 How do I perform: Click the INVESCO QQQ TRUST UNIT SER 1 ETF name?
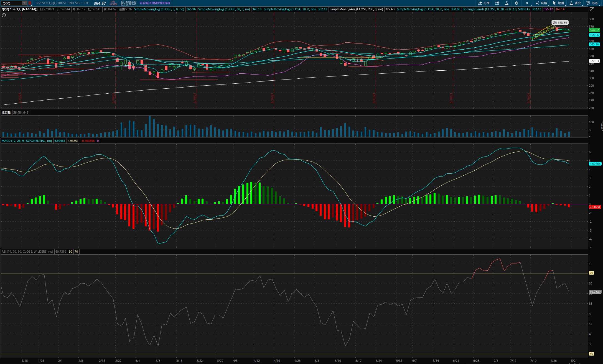pos(62,3)
